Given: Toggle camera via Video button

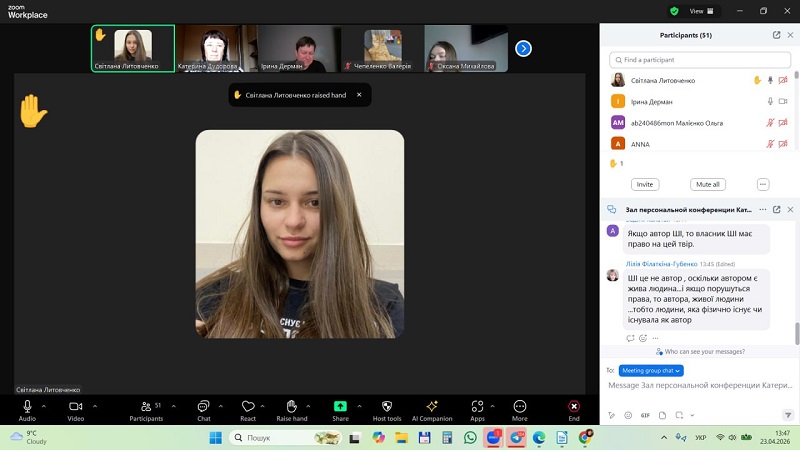Looking at the screenshot, I should pyautogui.click(x=75, y=407).
